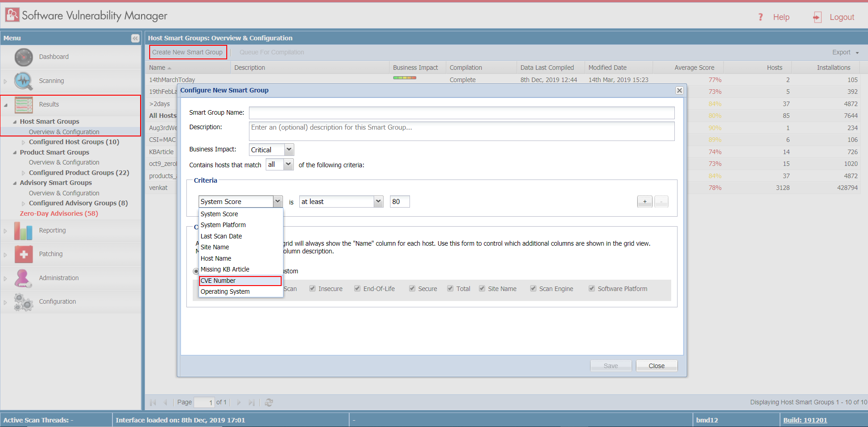Click Create New Smart Group button
868x427 pixels.
(x=188, y=52)
